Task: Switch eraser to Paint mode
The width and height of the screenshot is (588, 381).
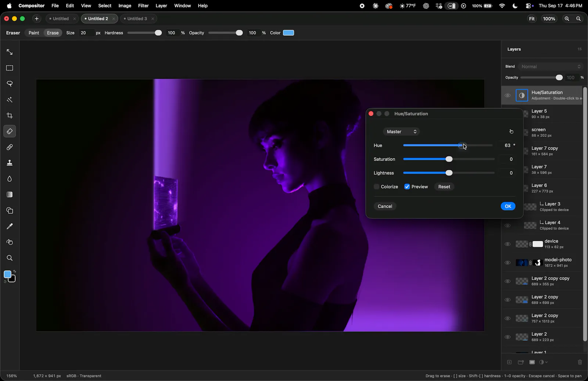Action: tap(34, 33)
